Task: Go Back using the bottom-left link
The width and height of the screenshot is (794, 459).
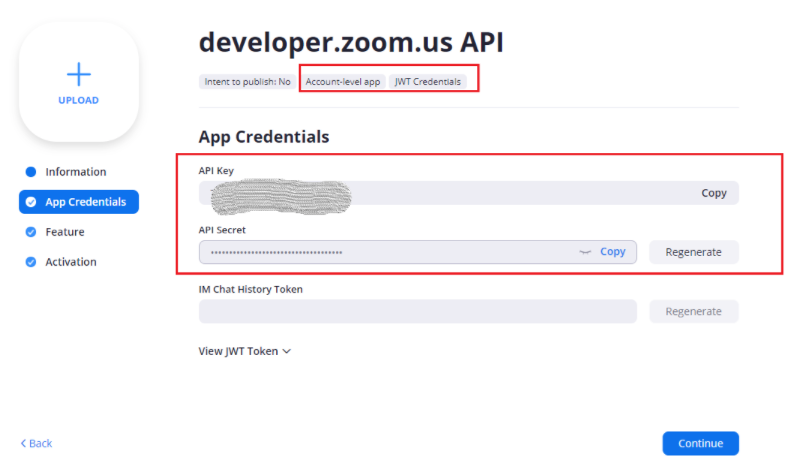Action: pyautogui.click(x=36, y=443)
